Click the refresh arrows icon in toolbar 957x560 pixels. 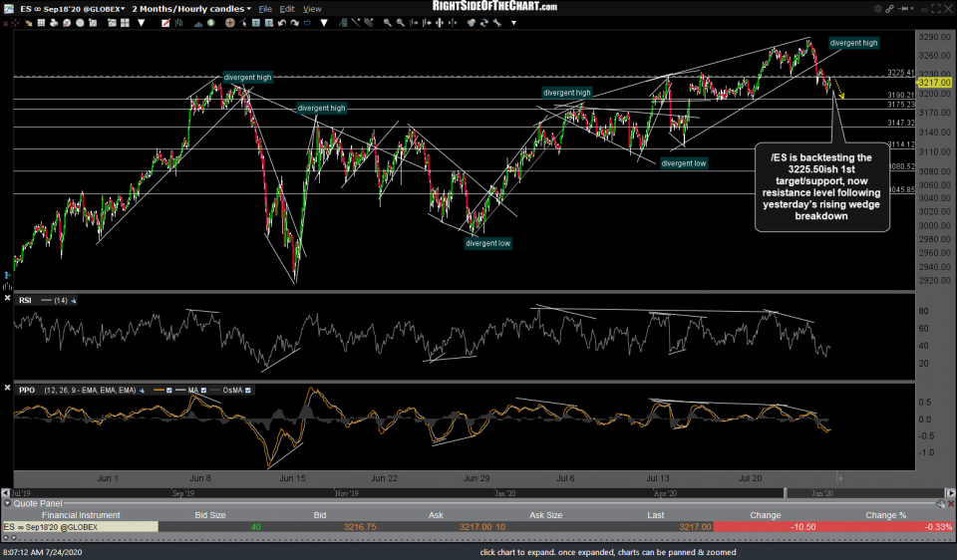pyautogui.click(x=484, y=23)
